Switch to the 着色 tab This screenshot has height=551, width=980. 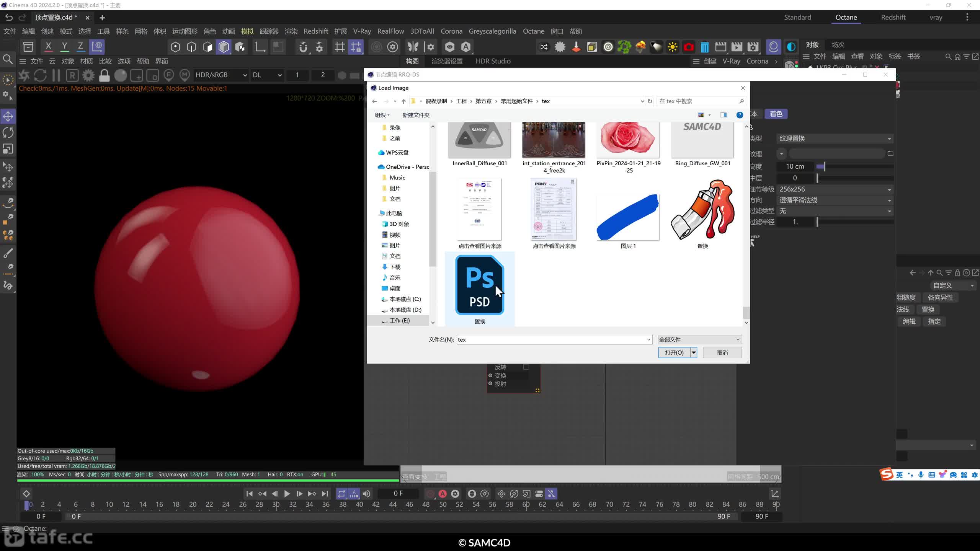776,114
